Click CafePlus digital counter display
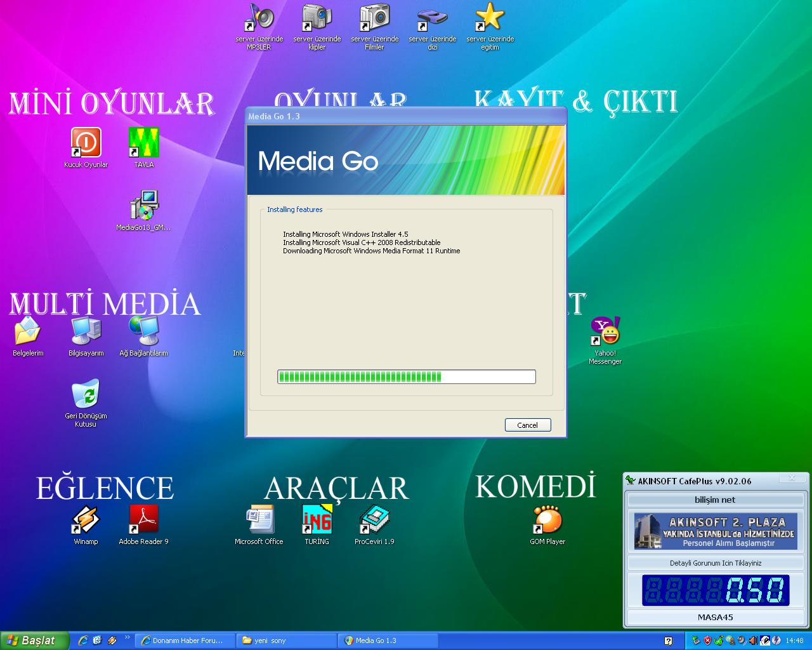This screenshot has width=812, height=650. (x=715, y=590)
